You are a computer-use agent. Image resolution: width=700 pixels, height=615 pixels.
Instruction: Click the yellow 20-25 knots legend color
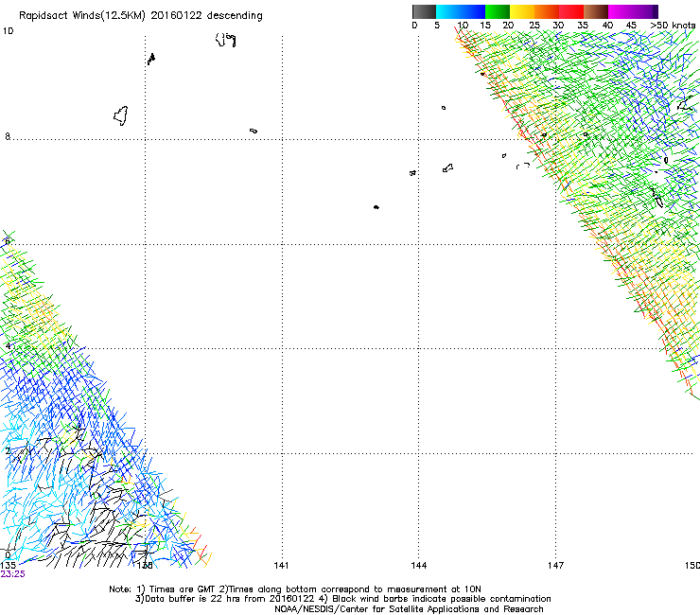coord(522,11)
